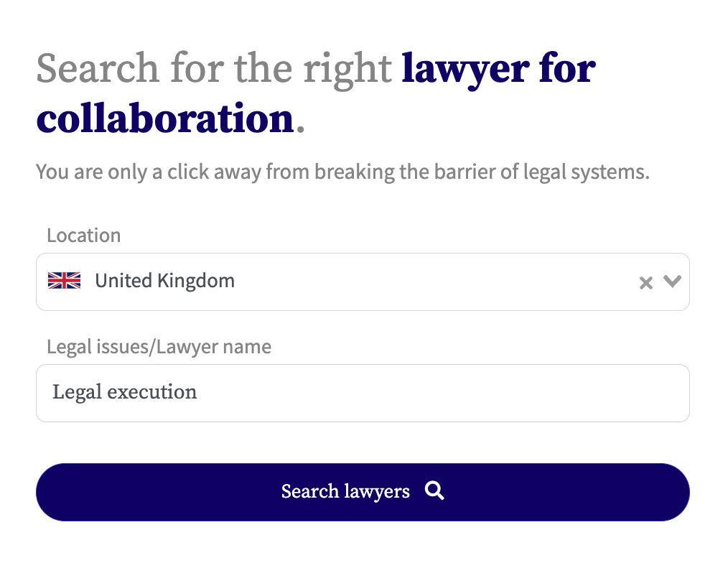Click the Legal issues/Lawyer name label
The height and width of the screenshot is (563, 728).
pos(159,347)
